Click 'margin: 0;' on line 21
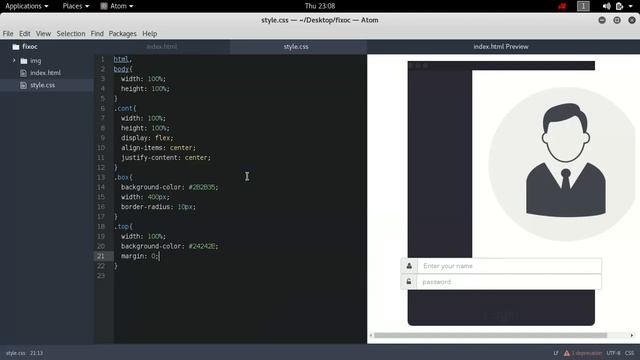Screen dimensions: 640x360 pyautogui.click(x=140, y=256)
